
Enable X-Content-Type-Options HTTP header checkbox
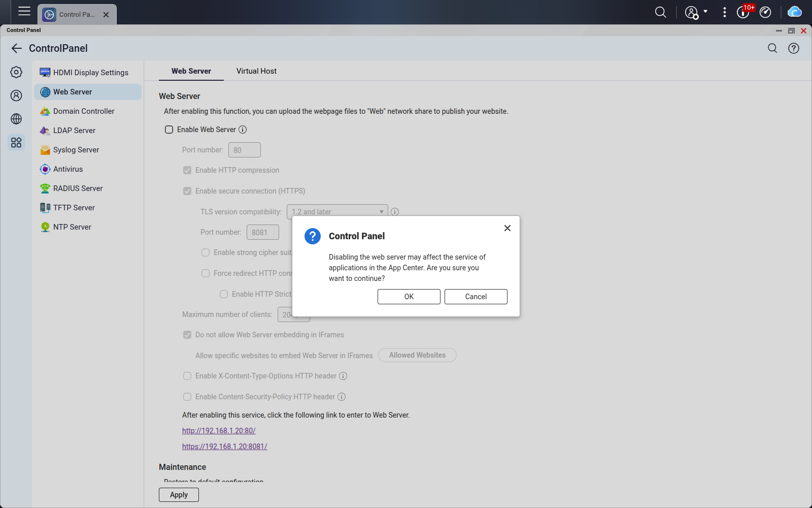click(187, 376)
